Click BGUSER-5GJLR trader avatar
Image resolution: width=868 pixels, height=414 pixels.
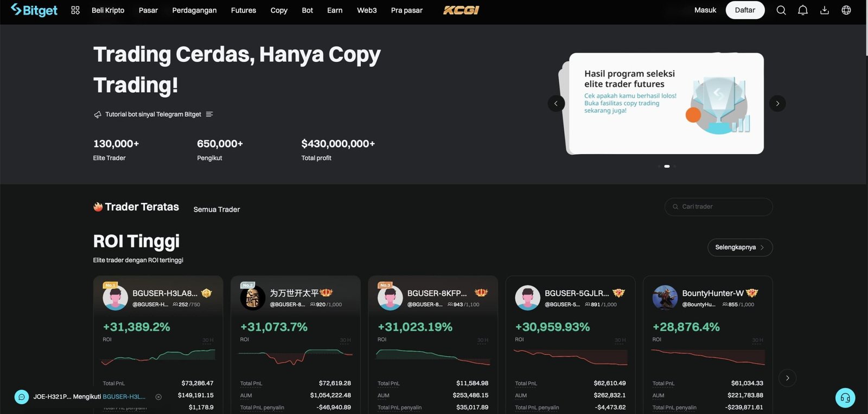(x=528, y=298)
